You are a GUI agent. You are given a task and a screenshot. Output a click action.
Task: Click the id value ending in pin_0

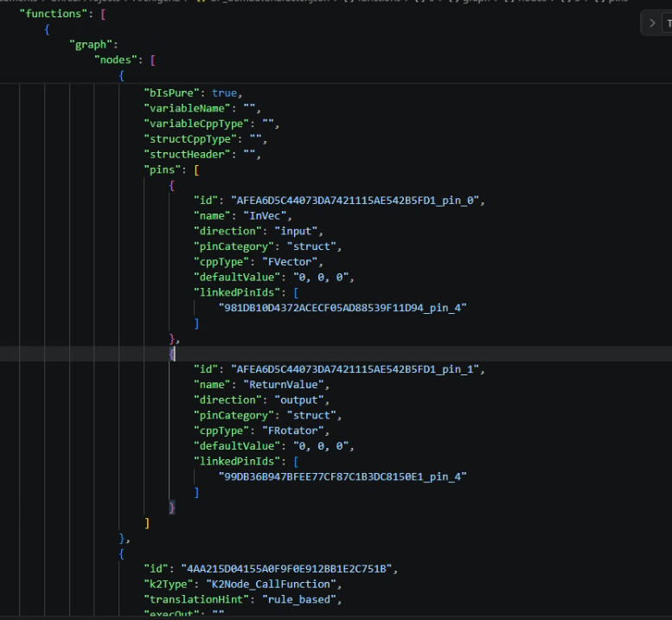[x=355, y=201]
